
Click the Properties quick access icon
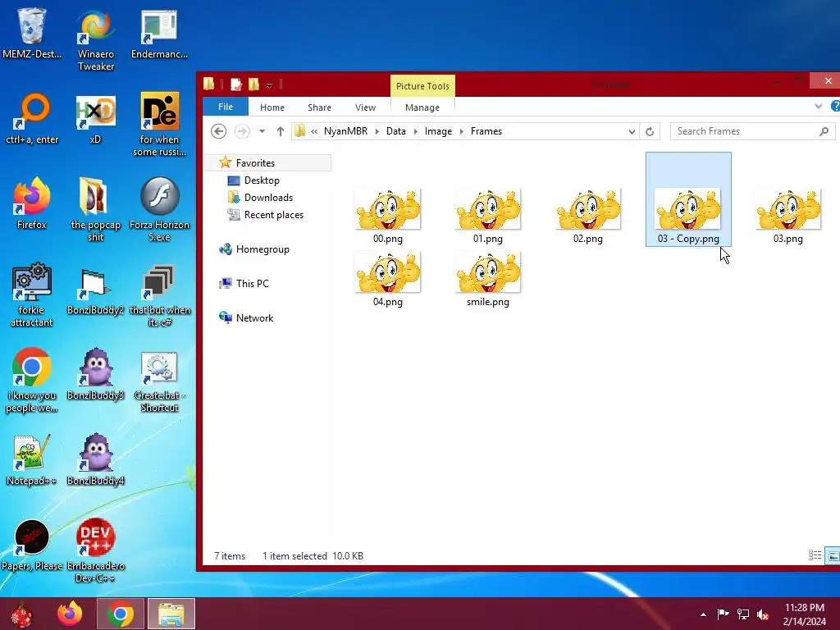236,84
